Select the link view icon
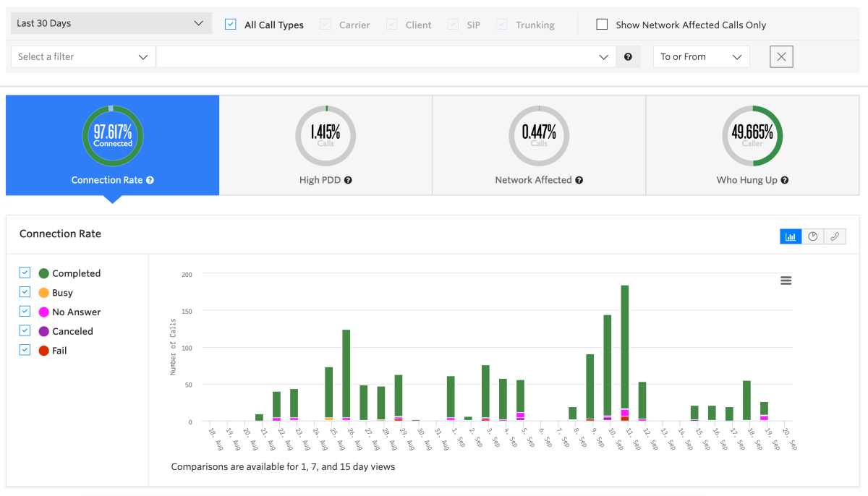 click(x=835, y=236)
